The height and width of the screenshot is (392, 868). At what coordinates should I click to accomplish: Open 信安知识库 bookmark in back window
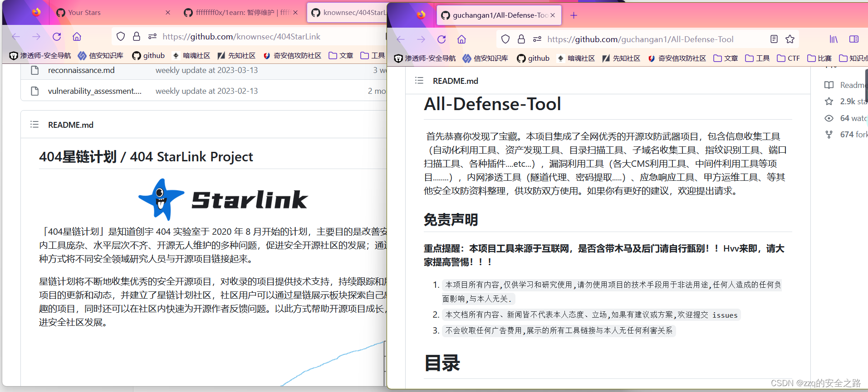pos(101,56)
